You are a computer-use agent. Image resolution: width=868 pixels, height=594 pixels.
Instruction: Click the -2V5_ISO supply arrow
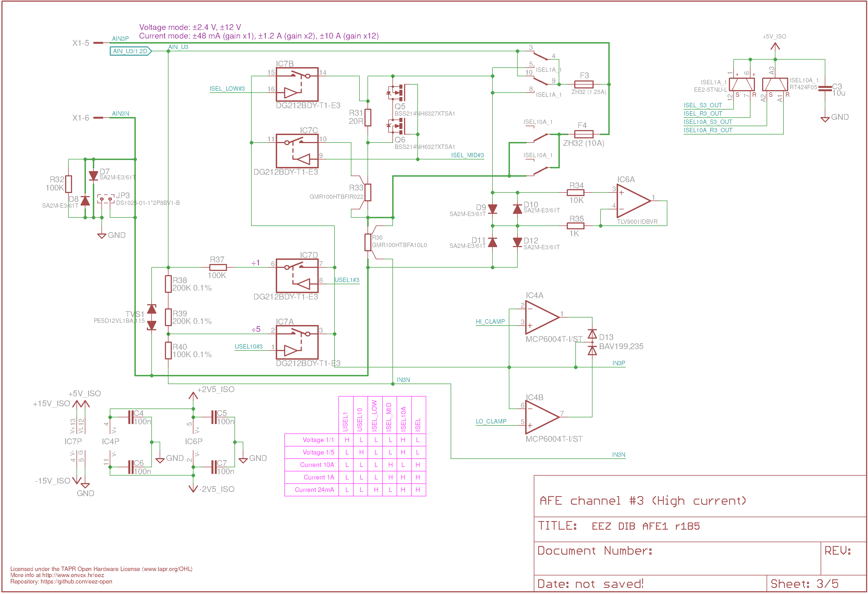click(193, 488)
